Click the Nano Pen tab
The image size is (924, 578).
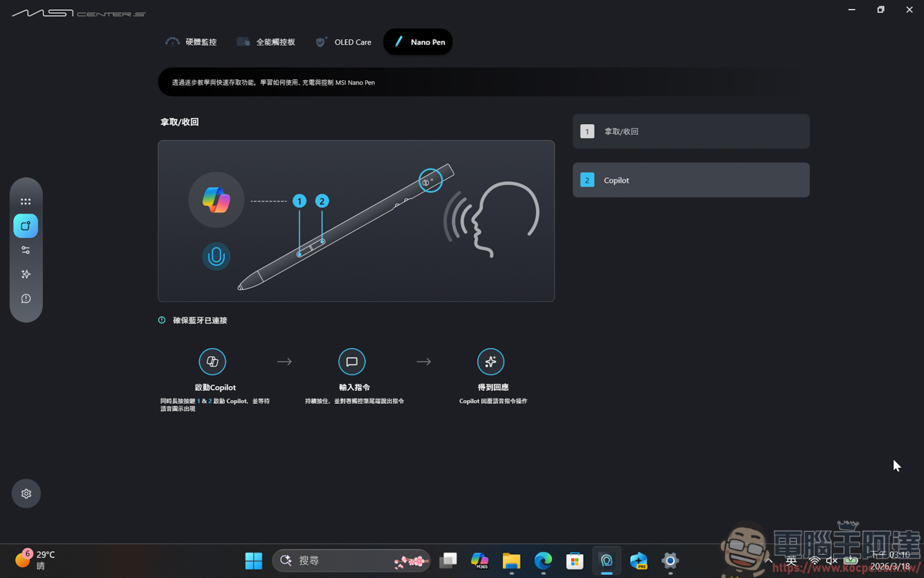417,42
